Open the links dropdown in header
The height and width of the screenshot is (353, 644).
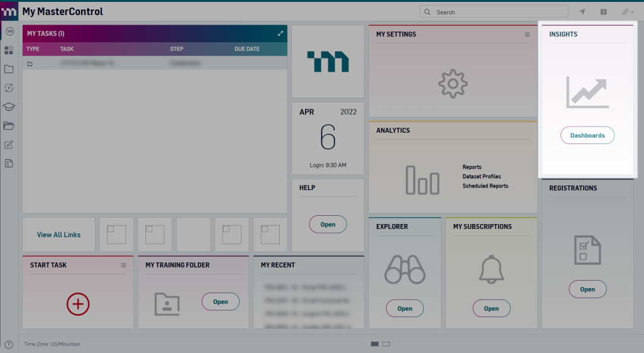[x=628, y=12]
